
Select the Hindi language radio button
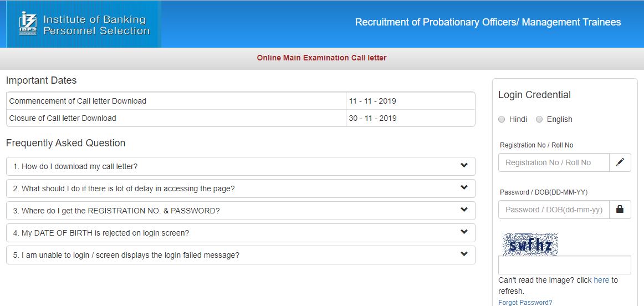pos(502,119)
